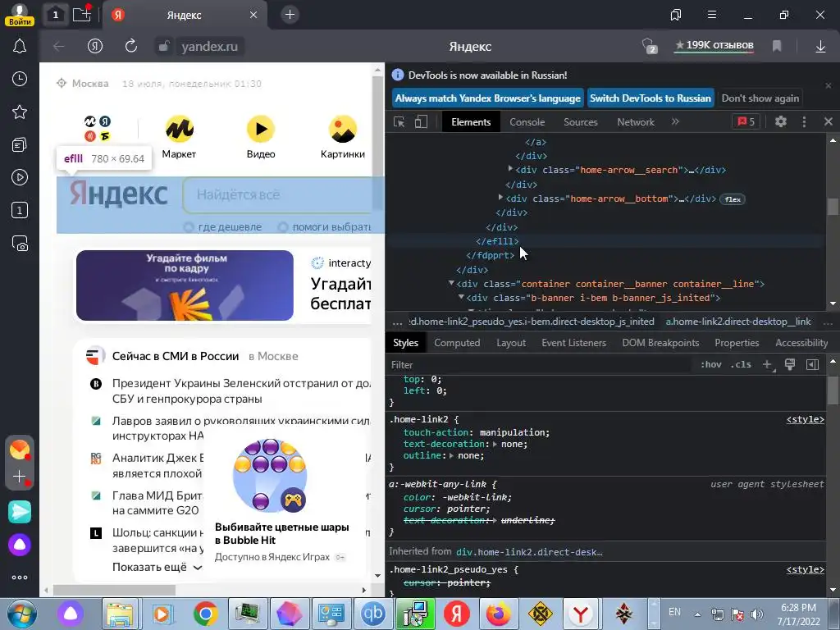Open Alice assistant purple sidebar icon
840x630 pixels.
(20, 545)
